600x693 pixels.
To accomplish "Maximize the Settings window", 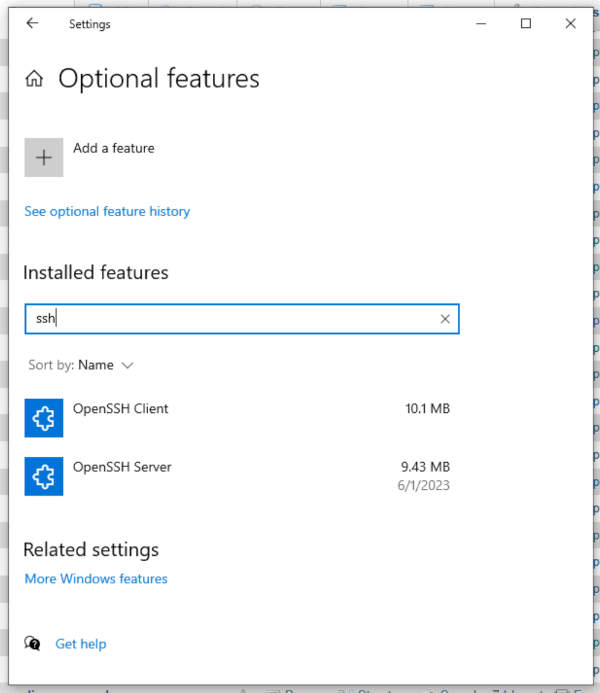I will coord(526,24).
